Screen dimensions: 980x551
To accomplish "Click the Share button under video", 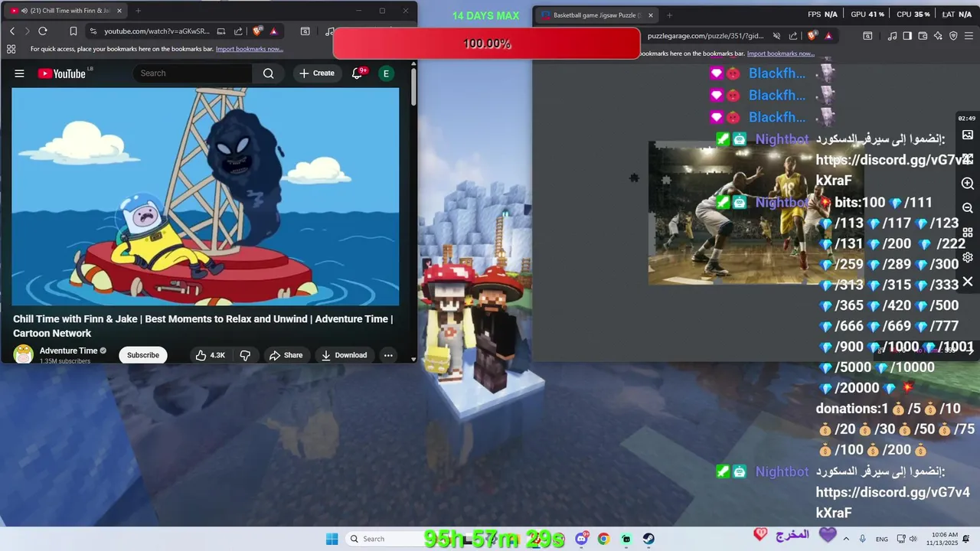I will 286,355.
